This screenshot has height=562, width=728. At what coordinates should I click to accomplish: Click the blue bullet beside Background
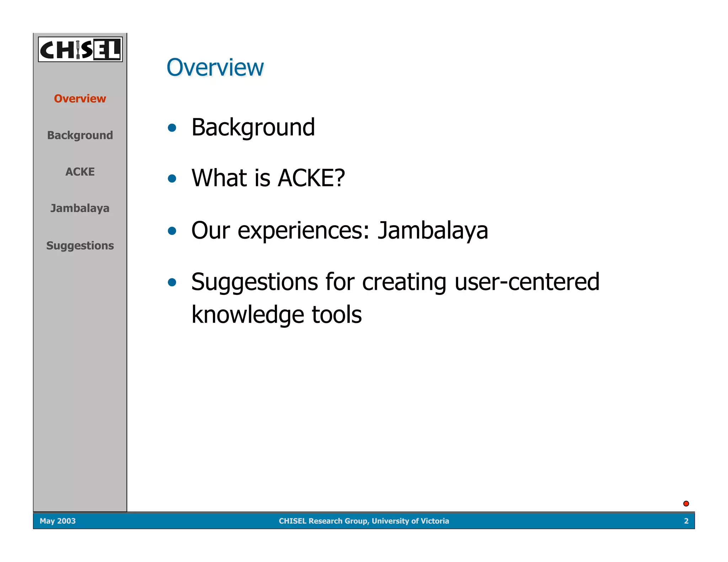click(172, 128)
